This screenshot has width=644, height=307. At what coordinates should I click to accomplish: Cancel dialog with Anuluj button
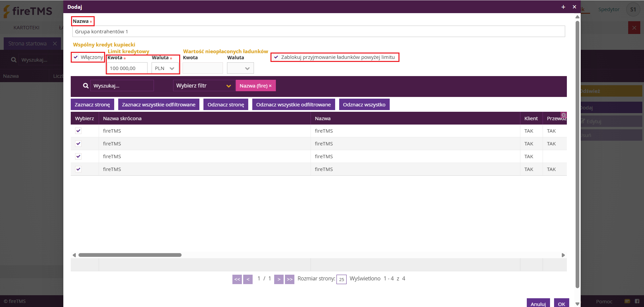coord(538,303)
